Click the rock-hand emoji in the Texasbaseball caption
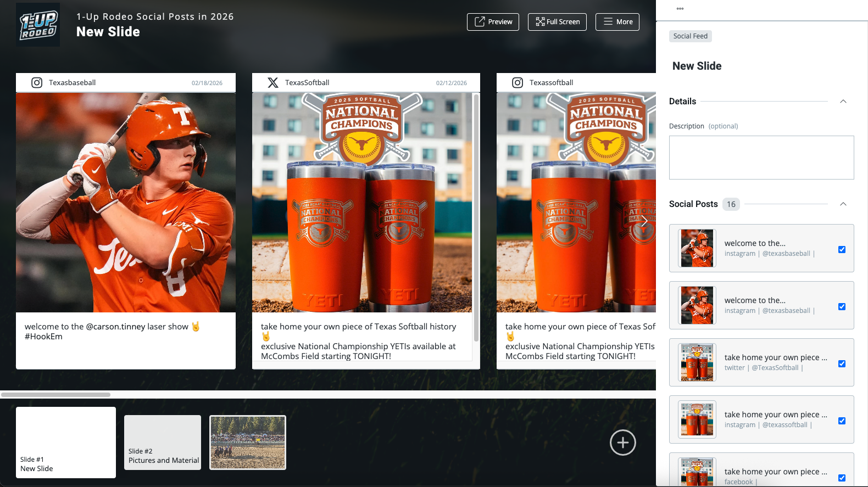 196,327
